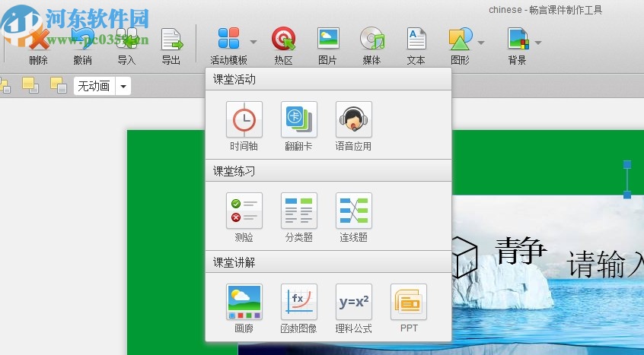
Task: Click the 理科公式 label text
Action: 353,328
